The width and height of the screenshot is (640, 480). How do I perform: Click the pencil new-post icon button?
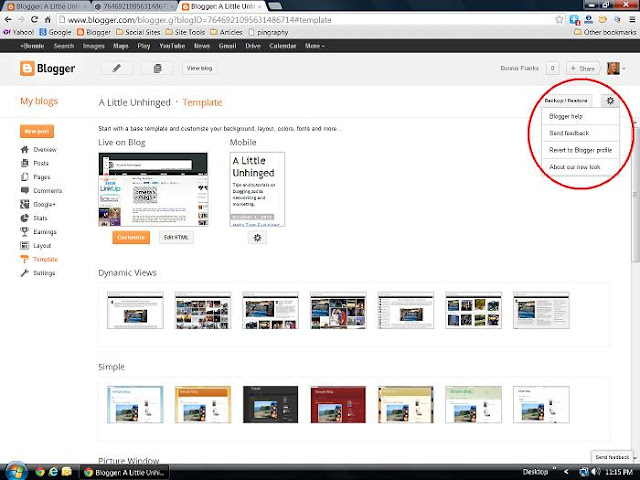[117, 68]
